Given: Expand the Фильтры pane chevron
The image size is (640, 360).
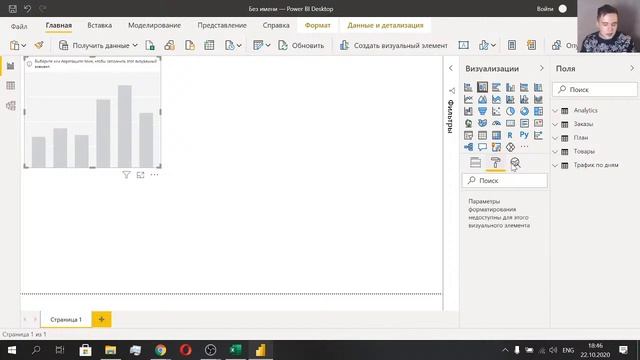Looking at the screenshot, I should (x=451, y=68).
